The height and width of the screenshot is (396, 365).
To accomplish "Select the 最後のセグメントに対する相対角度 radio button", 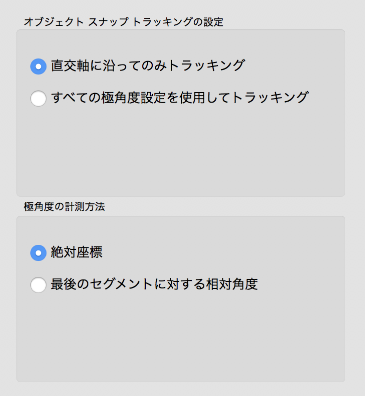I will 38,285.
